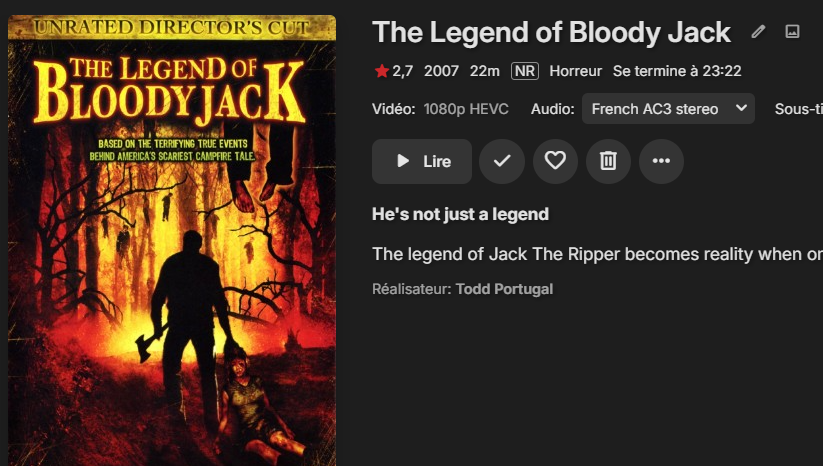The width and height of the screenshot is (823, 466).
Task: Expand the audio track chevron arrow
Action: tap(741, 108)
